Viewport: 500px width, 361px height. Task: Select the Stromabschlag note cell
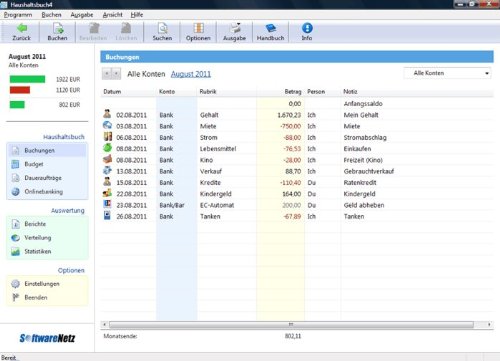[365, 137]
